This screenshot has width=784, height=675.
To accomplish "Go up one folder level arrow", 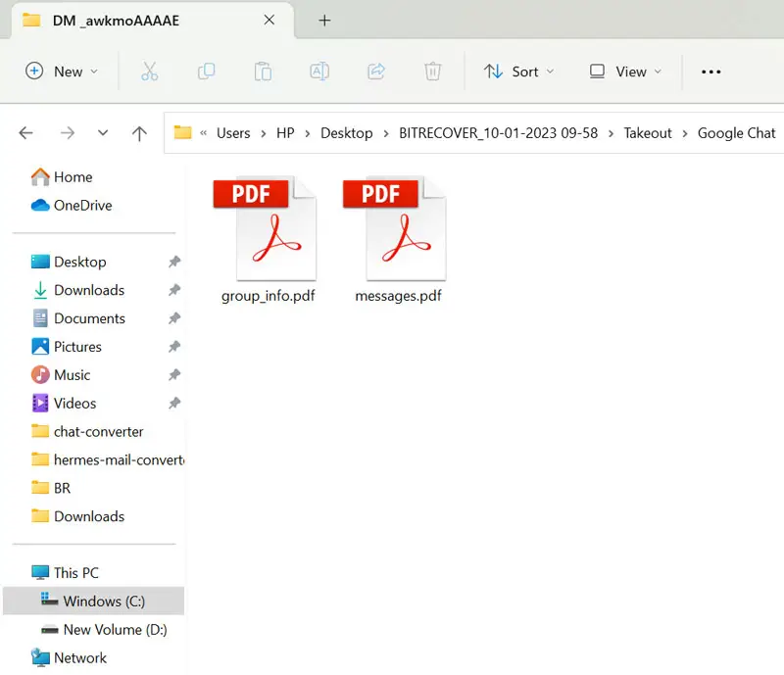I will point(139,133).
